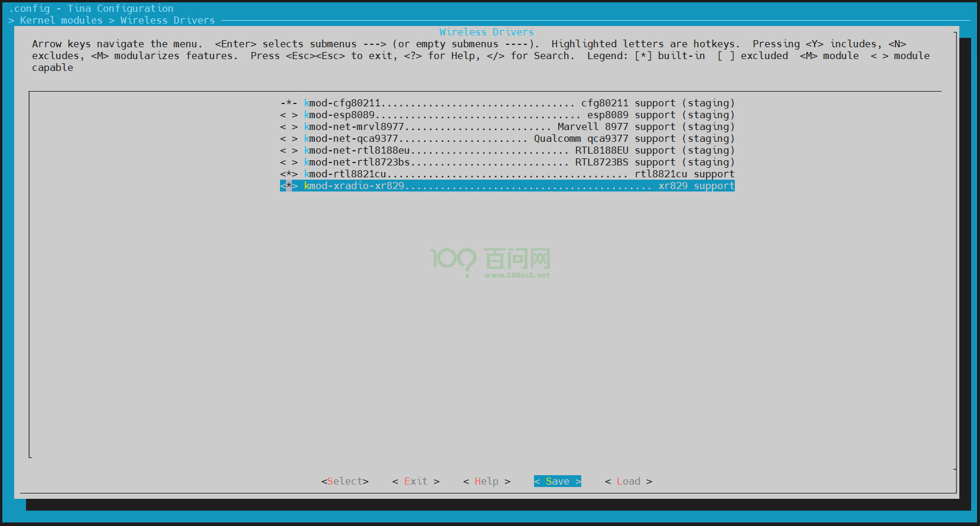The height and width of the screenshot is (526, 980).
Task: Click the .config Tina Configuration title
Action: 91,8
